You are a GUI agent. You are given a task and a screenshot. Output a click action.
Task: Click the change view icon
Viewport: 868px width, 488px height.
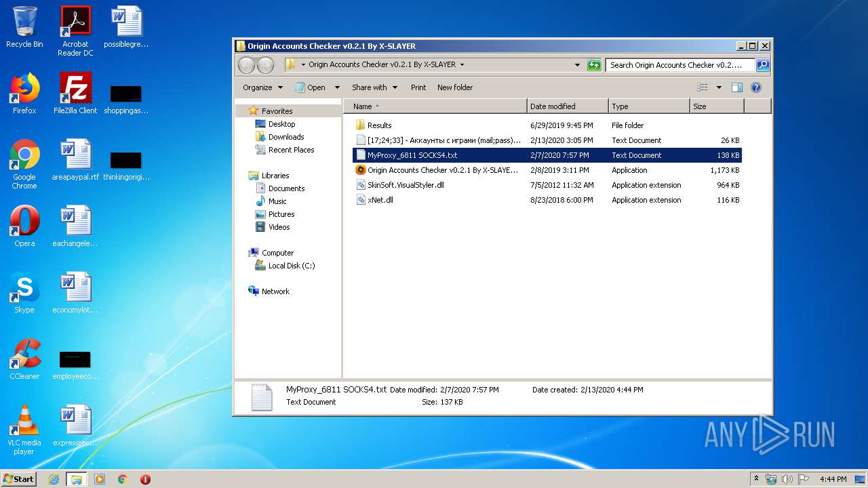click(703, 87)
